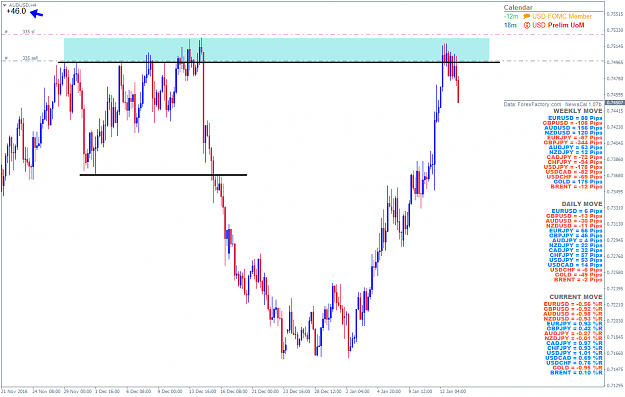Image resolution: width=625 pixels, height=397 pixels.
Task: Select the cyan resistance zone rectangle
Action: click(x=276, y=49)
